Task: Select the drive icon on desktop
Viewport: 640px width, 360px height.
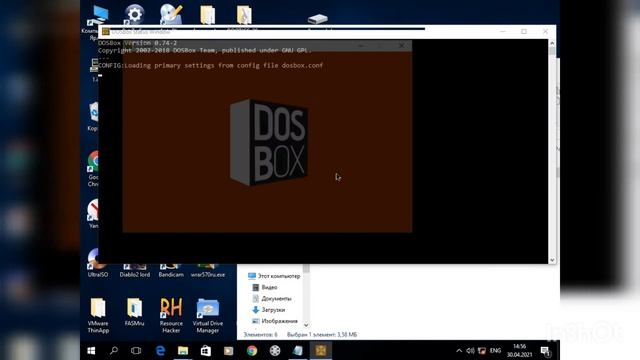Action: tap(318, 18)
